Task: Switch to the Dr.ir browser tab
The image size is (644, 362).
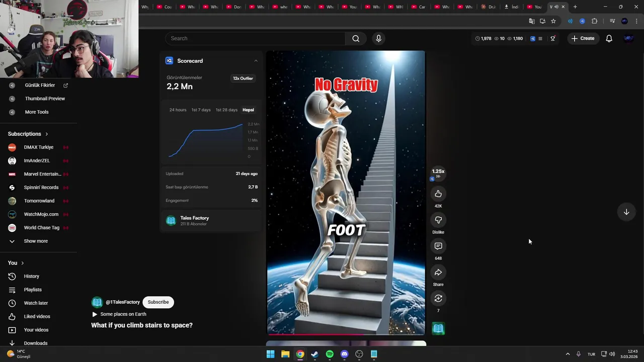Action: pyautogui.click(x=489, y=7)
